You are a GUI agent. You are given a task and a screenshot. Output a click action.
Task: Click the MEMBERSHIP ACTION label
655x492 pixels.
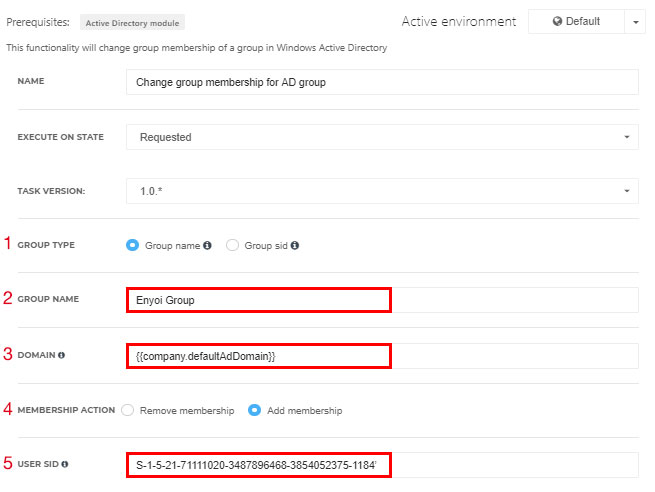[x=66, y=410]
